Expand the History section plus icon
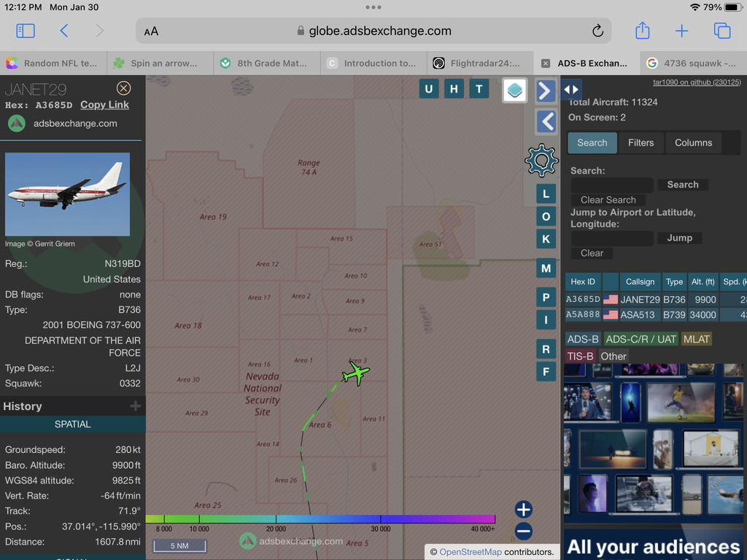The width and height of the screenshot is (747, 560). pos(135,405)
